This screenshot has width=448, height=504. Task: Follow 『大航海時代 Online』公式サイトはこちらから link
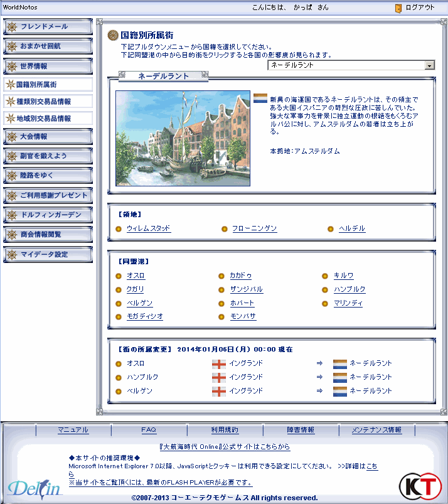(225, 447)
